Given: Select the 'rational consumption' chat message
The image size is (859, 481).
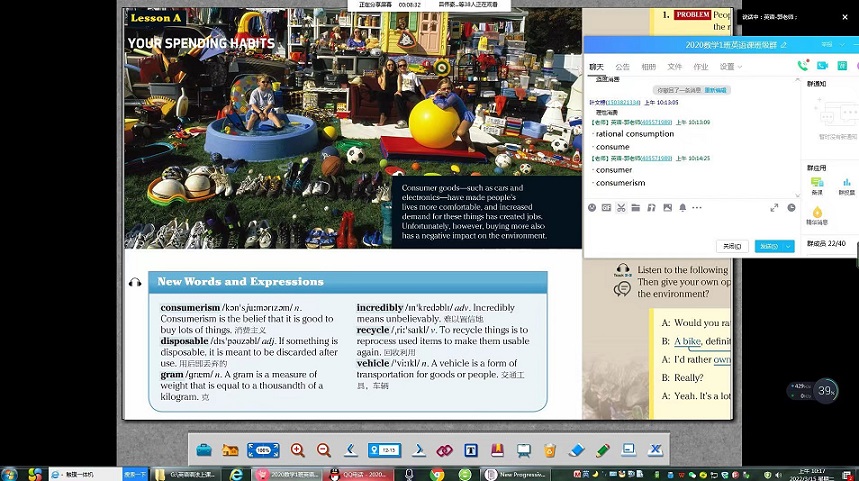Looking at the screenshot, I should [x=635, y=134].
